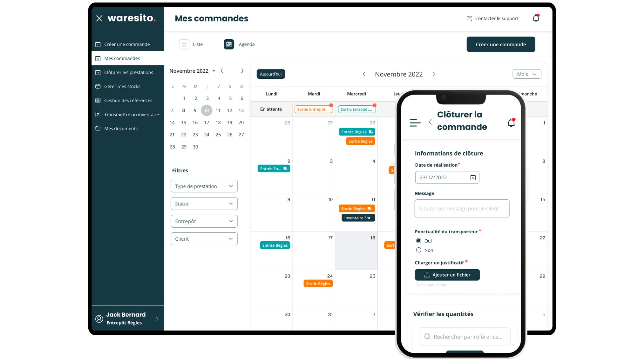Click the Mes documents icon
644x362 pixels.
pyautogui.click(x=98, y=128)
